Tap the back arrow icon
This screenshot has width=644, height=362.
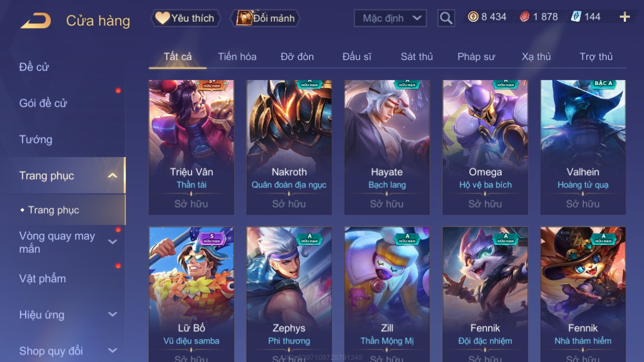[36, 20]
